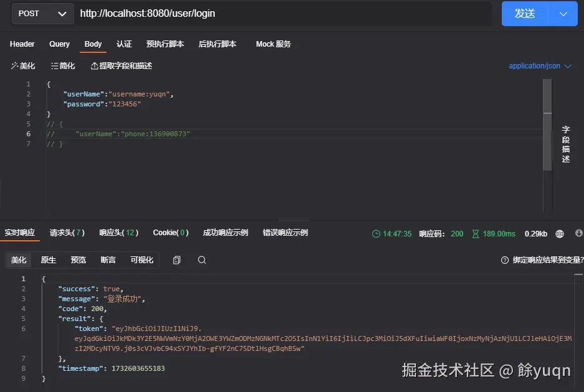Click the globe icon near response size
Screen dimensions: 584x392
pos(560,234)
